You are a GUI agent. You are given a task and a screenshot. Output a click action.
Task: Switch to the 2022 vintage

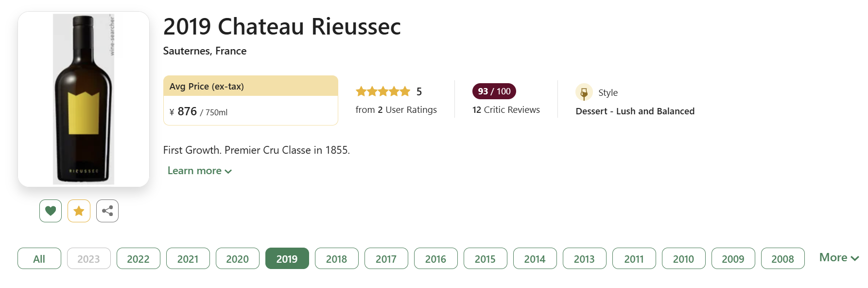pyautogui.click(x=139, y=258)
